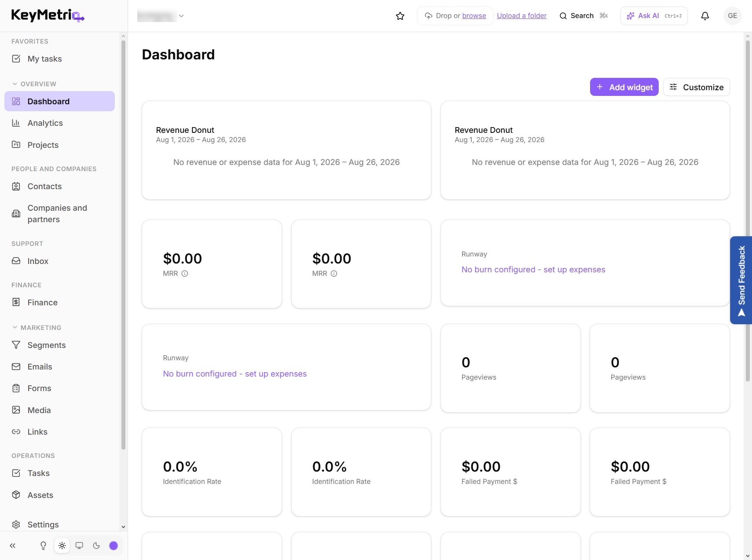Open Contacts page
The image size is (752, 560).
59,186
